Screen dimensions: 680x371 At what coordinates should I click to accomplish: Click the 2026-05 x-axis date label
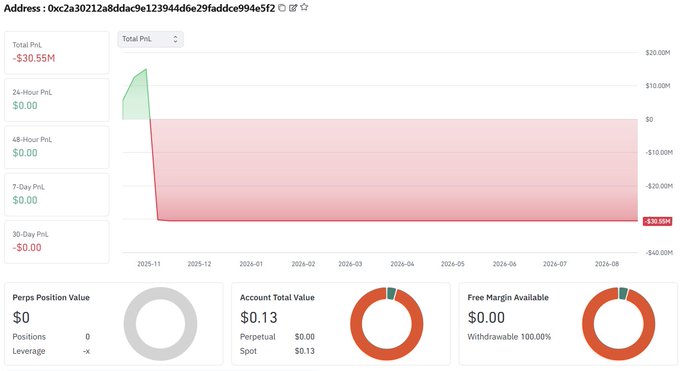click(452, 264)
